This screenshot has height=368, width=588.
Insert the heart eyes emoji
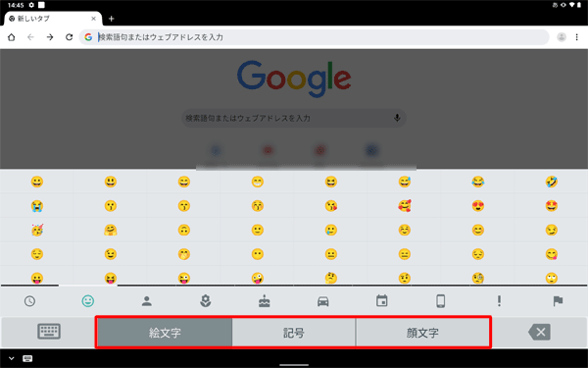pos(478,206)
